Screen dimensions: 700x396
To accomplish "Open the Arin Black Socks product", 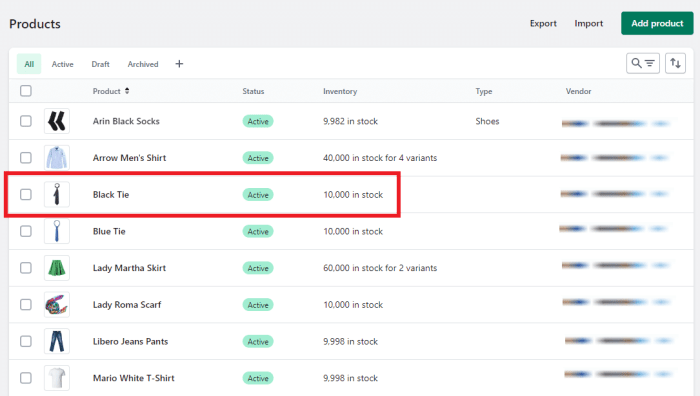I will [x=126, y=121].
